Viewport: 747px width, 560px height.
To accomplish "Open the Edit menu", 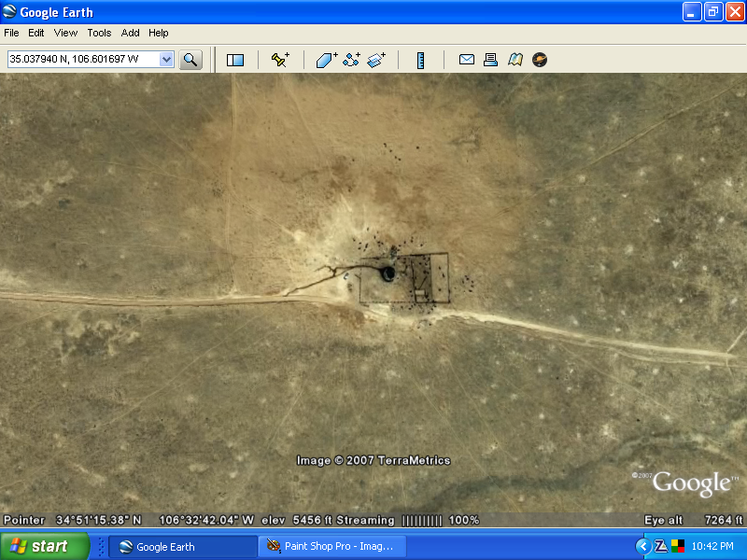I will [x=35, y=33].
